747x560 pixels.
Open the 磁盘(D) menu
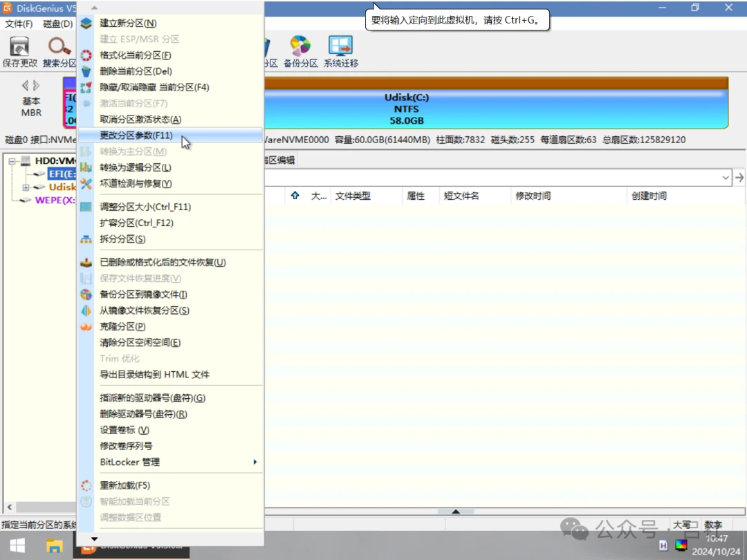point(57,24)
